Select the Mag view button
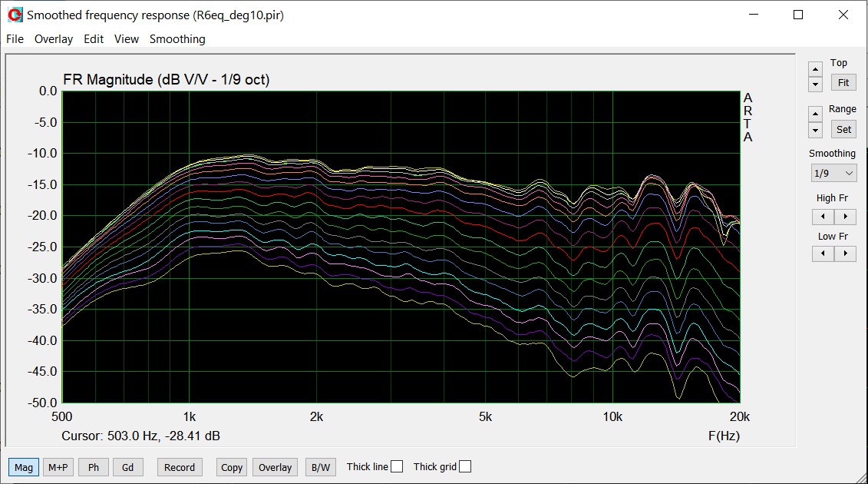 tap(23, 467)
